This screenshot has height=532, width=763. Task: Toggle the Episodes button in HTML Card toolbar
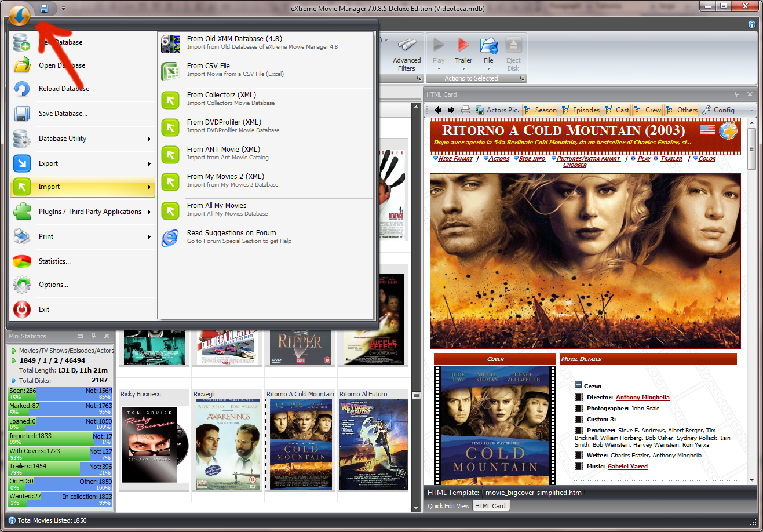581,110
